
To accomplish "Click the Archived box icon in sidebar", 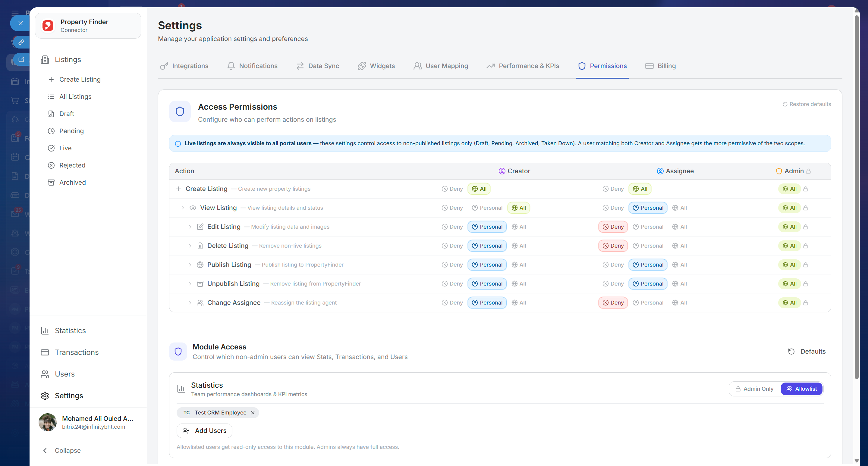I will pyautogui.click(x=51, y=183).
